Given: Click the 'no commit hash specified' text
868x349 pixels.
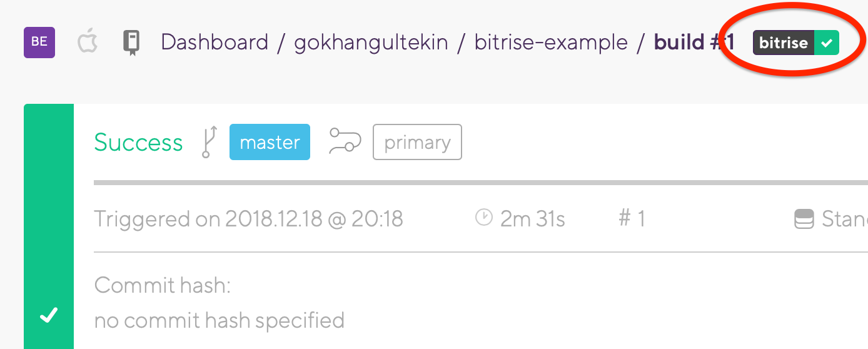Looking at the screenshot, I should (219, 320).
